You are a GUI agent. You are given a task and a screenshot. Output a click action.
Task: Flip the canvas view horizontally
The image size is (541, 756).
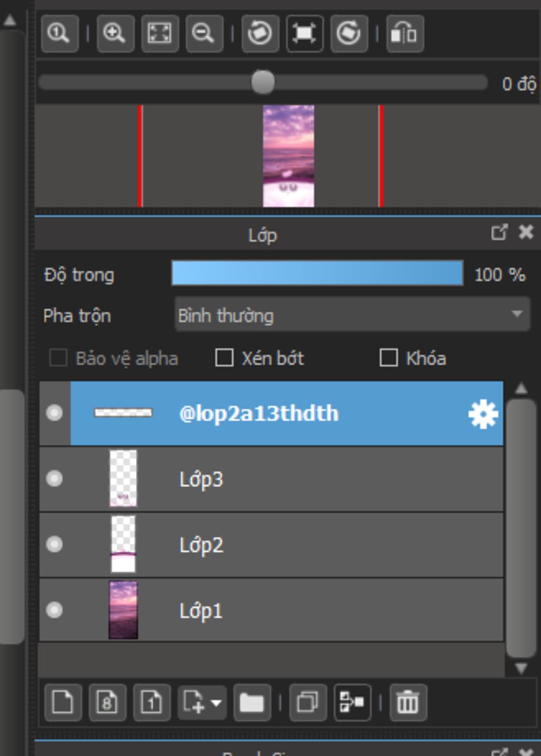(404, 34)
